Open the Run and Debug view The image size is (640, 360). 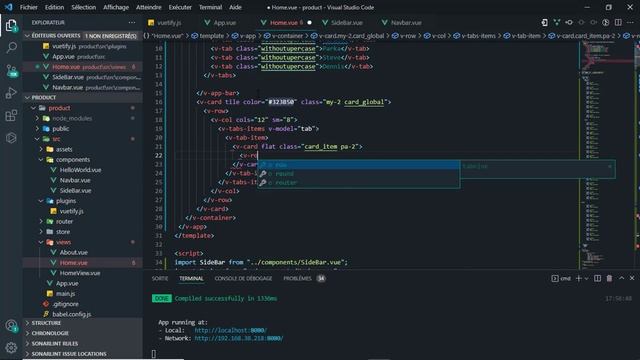(11, 93)
